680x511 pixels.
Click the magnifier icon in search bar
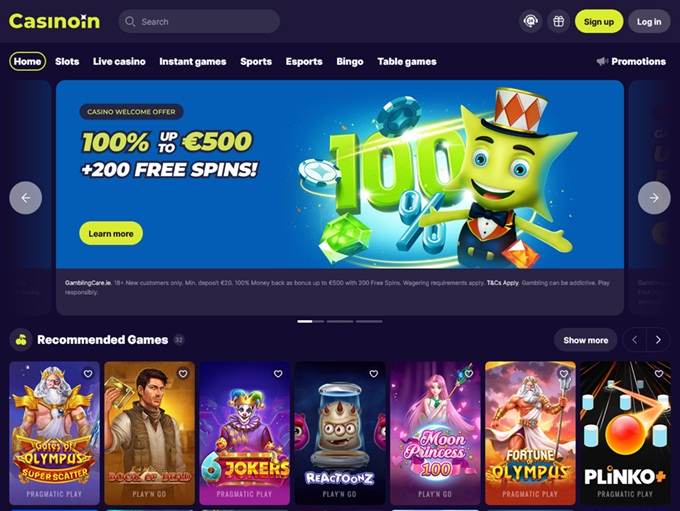coord(130,21)
